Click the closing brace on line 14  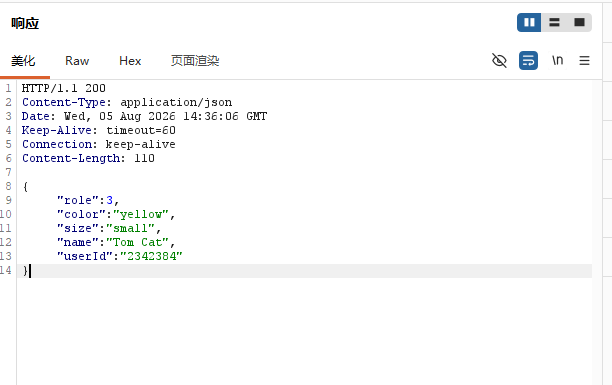tap(25, 271)
